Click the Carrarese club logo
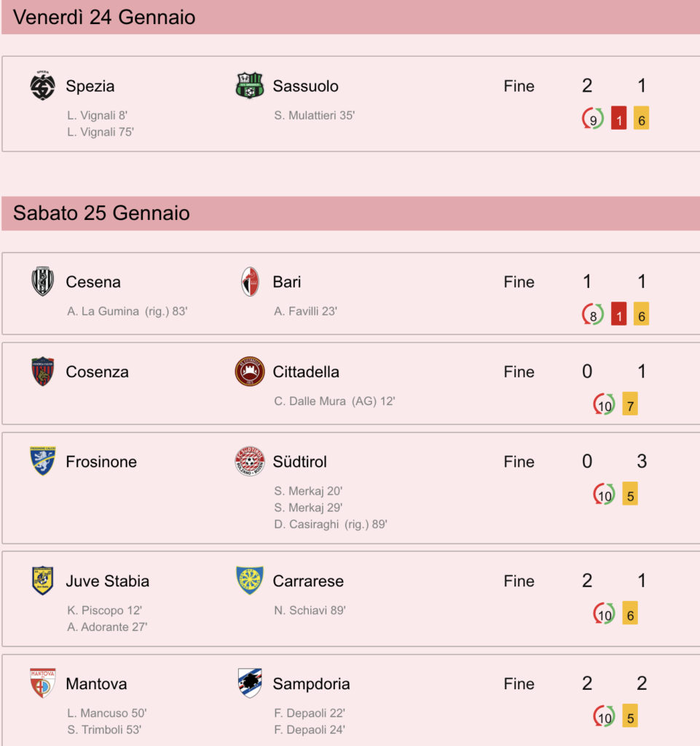Viewport: 700px width, 746px height. click(x=250, y=581)
